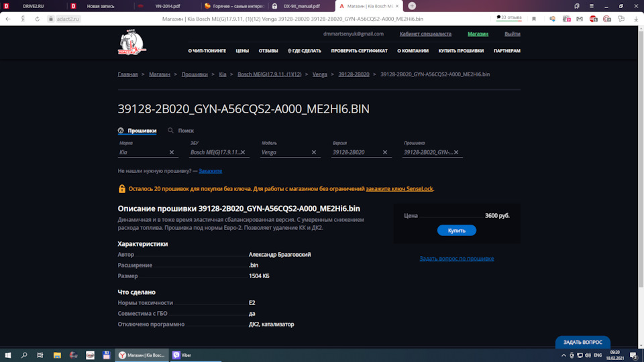Click the volume icon in the tray
The width and height of the screenshot is (644, 362).
click(588, 355)
